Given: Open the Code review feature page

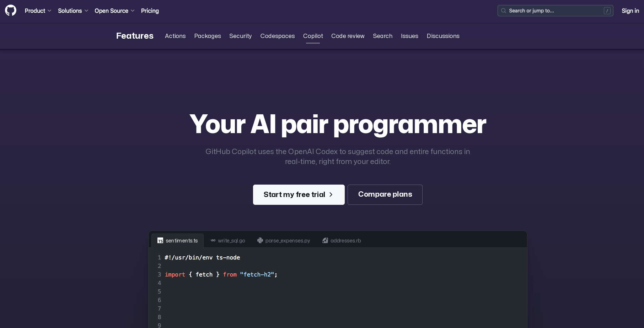Looking at the screenshot, I should [x=348, y=36].
